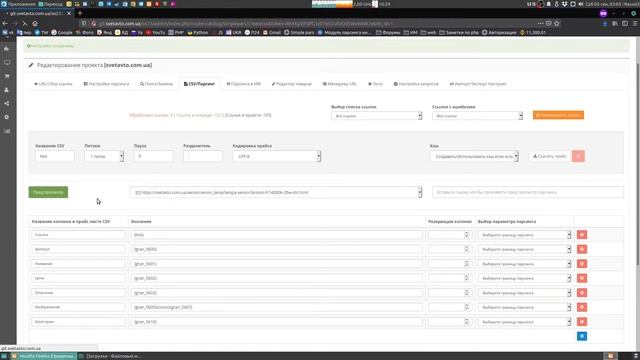Click the browser home button
The width and height of the screenshot is (640, 360).
35,23
